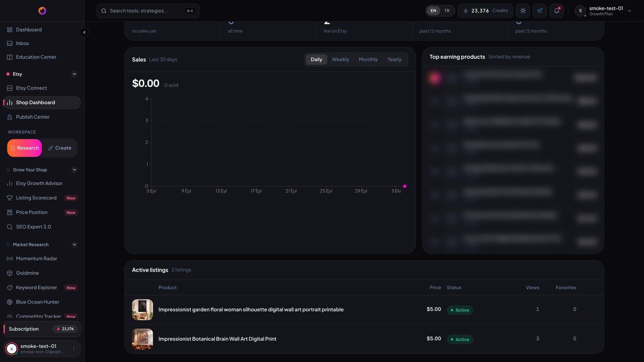Focus the Search tools, strategies field
The image size is (644, 362).
coord(148,11)
